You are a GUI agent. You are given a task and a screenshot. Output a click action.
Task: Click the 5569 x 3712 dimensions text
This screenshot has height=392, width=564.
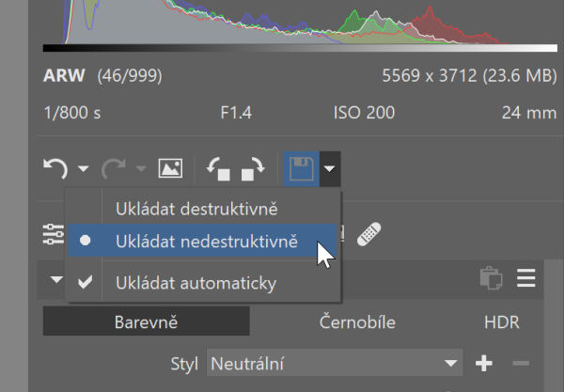click(x=430, y=76)
